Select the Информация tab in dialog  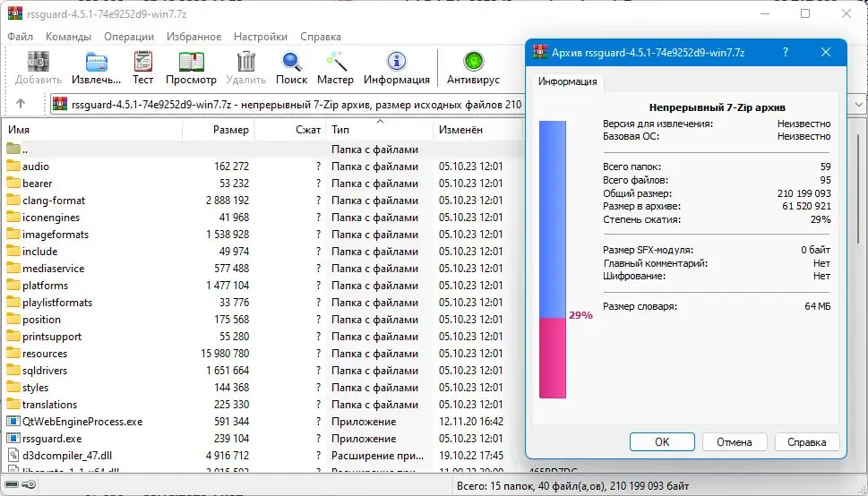point(567,81)
